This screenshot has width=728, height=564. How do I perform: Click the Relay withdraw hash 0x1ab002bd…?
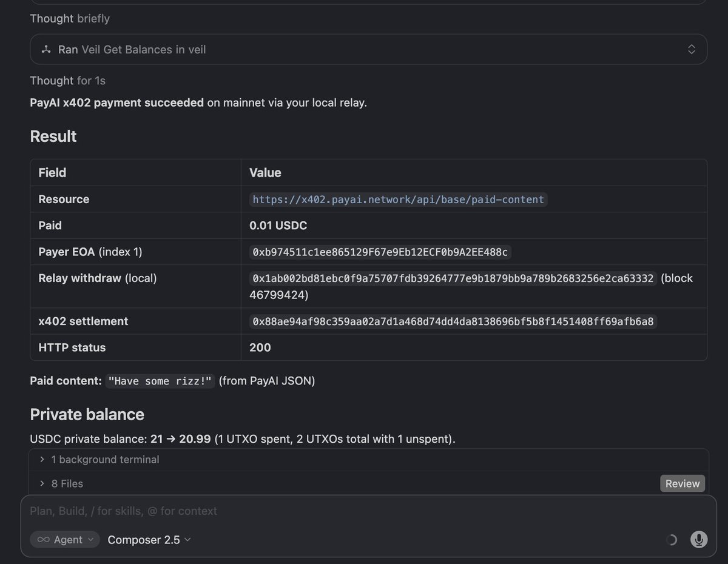click(453, 278)
